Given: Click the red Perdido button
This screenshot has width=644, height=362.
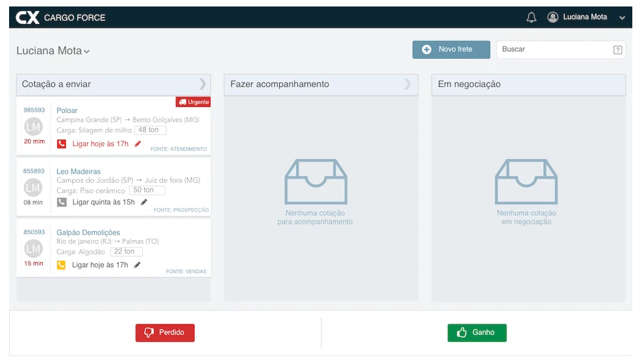Looking at the screenshot, I should [x=165, y=332].
